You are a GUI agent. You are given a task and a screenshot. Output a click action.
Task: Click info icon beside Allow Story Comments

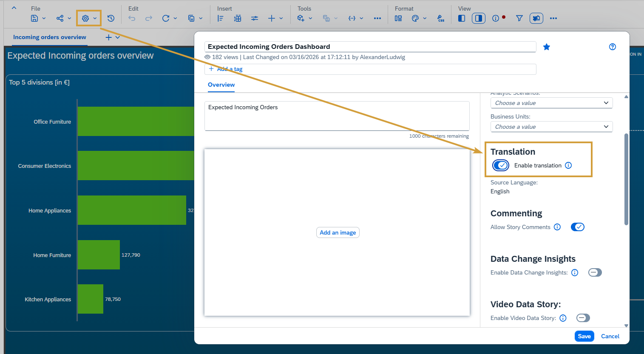click(557, 227)
